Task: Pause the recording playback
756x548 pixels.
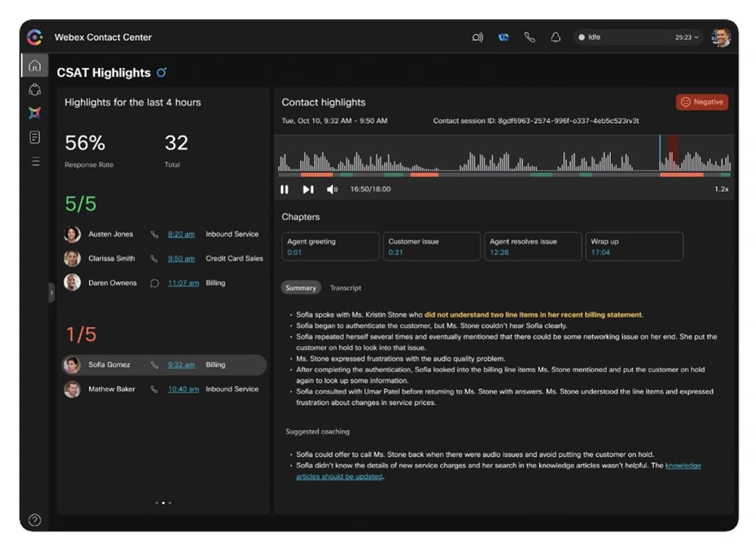Action: click(x=284, y=190)
